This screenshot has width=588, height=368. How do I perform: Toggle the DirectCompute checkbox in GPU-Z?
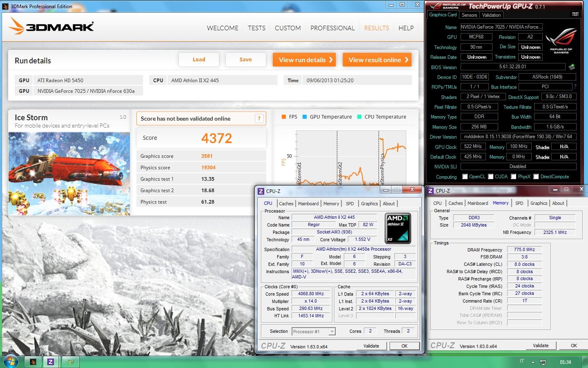point(536,177)
